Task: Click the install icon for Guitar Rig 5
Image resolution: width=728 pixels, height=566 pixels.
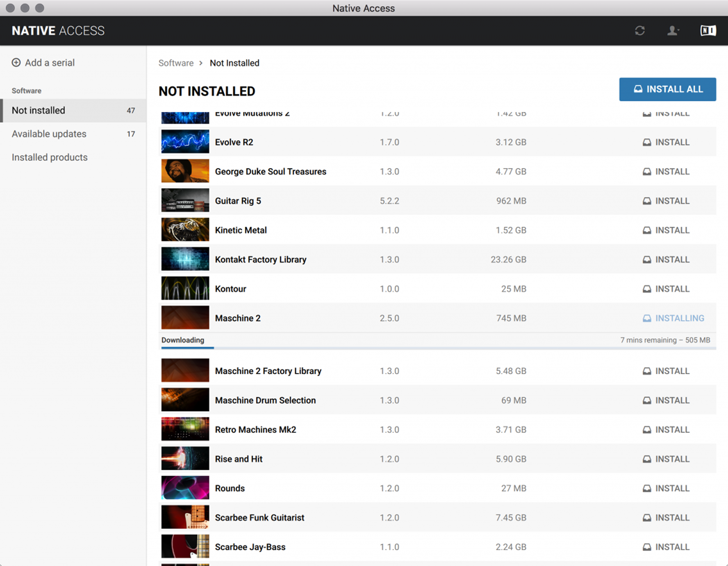Action: [647, 201]
